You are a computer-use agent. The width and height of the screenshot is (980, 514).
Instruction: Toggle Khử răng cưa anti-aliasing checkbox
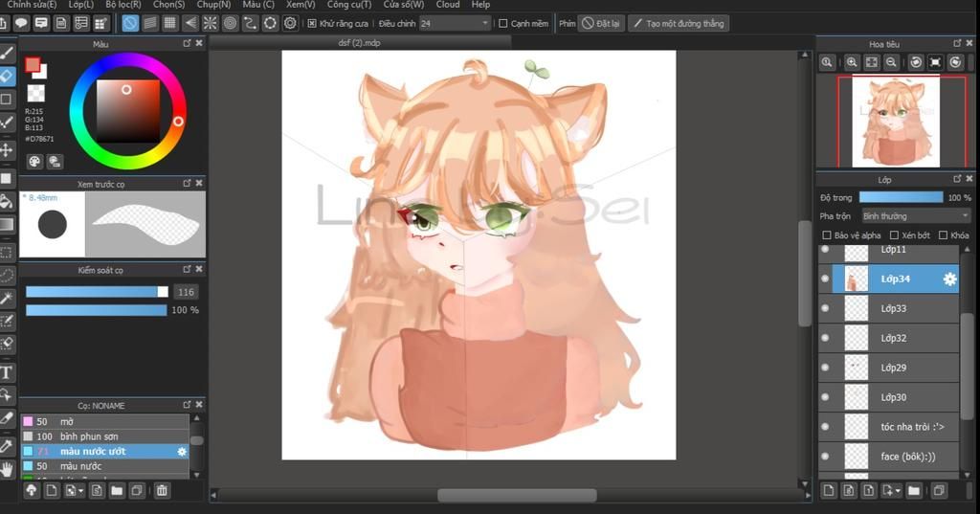pos(312,24)
